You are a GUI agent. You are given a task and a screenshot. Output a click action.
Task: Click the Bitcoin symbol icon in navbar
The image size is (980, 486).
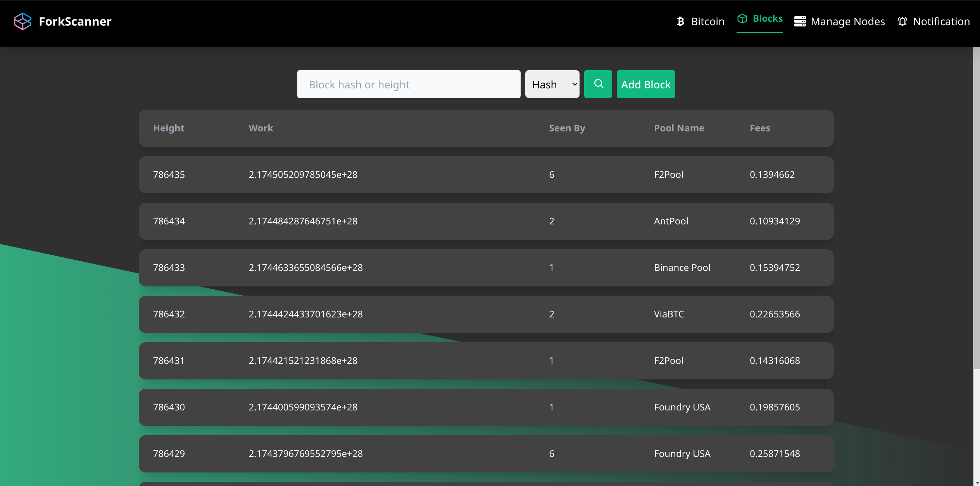pyautogui.click(x=680, y=21)
